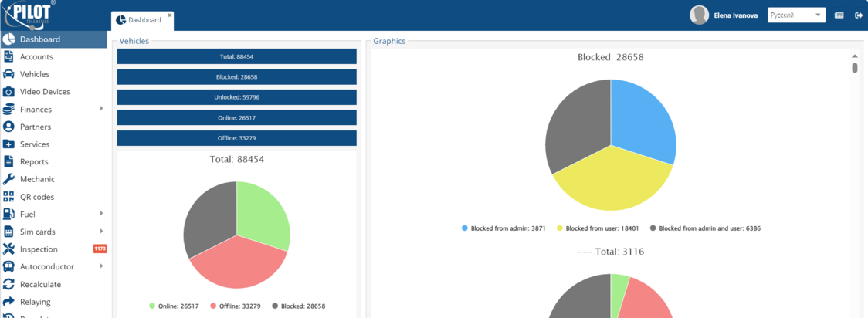Screen dimensions: 868x318
Task: Click Elena Ivanova's profile avatar
Action: tap(699, 15)
